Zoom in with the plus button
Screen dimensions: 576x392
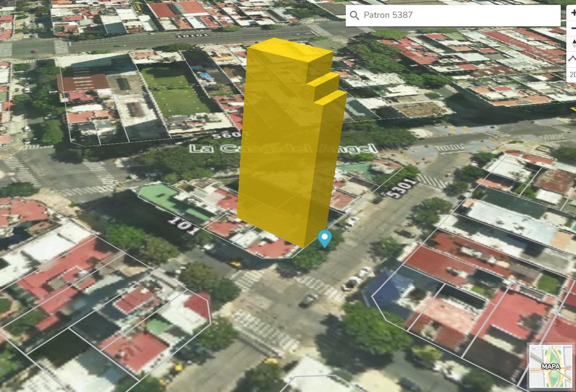tap(573, 13)
